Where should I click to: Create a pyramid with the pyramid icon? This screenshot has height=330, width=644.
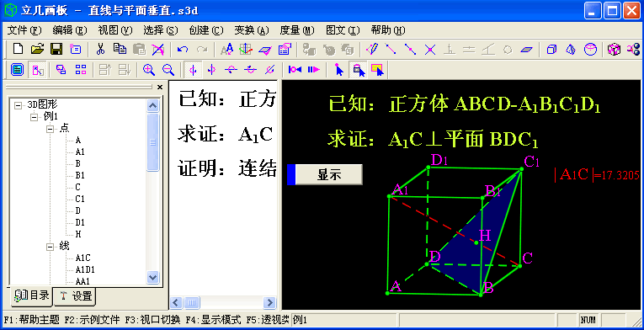tap(571, 50)
